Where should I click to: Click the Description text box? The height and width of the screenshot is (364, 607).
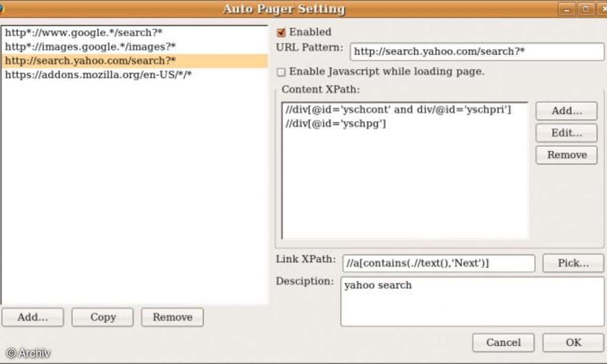[x=472, y=301]
